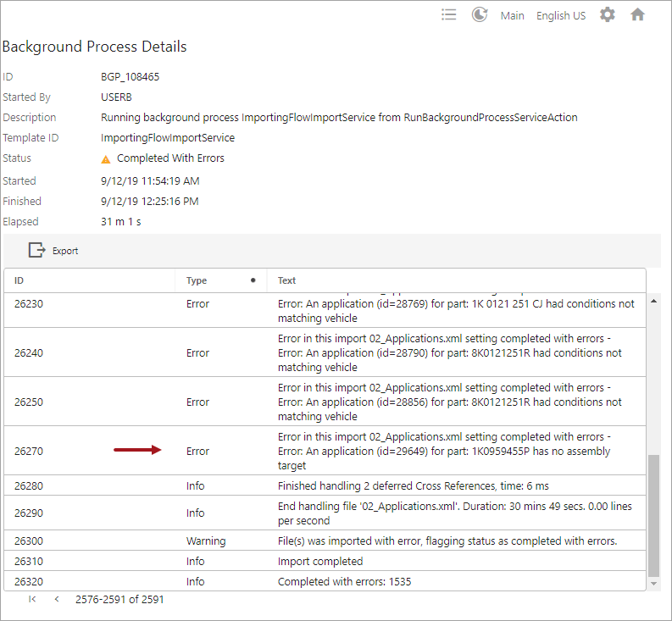Open the background processes clock icon
This screenshot has height=621, width=672.
480,15
